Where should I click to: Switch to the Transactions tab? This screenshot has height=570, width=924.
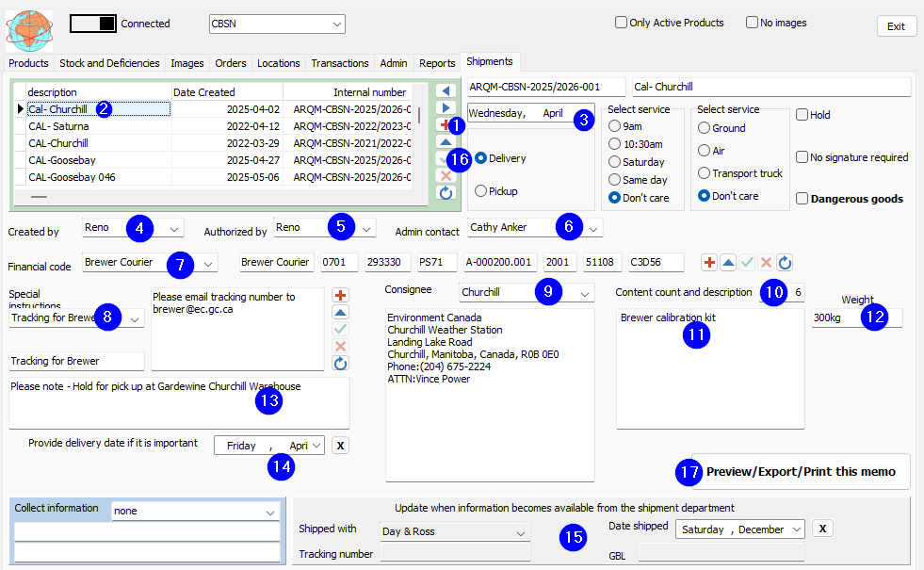340,63
